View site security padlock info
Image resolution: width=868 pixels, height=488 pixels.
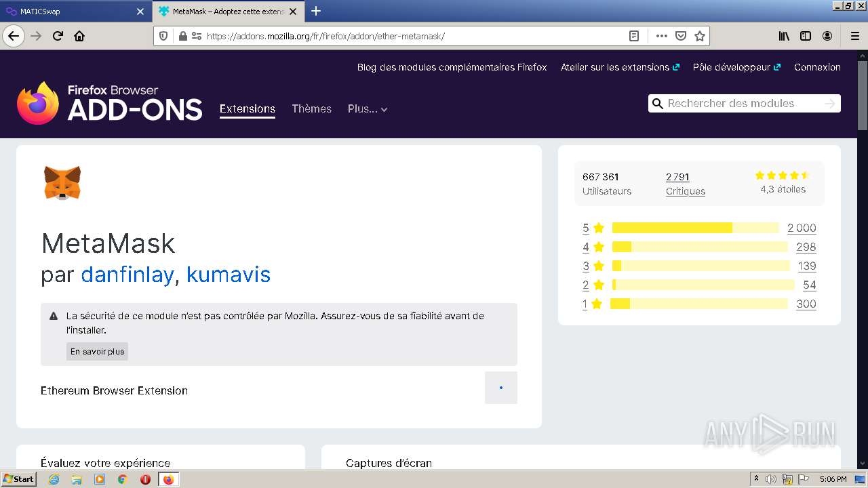[182, 36]
